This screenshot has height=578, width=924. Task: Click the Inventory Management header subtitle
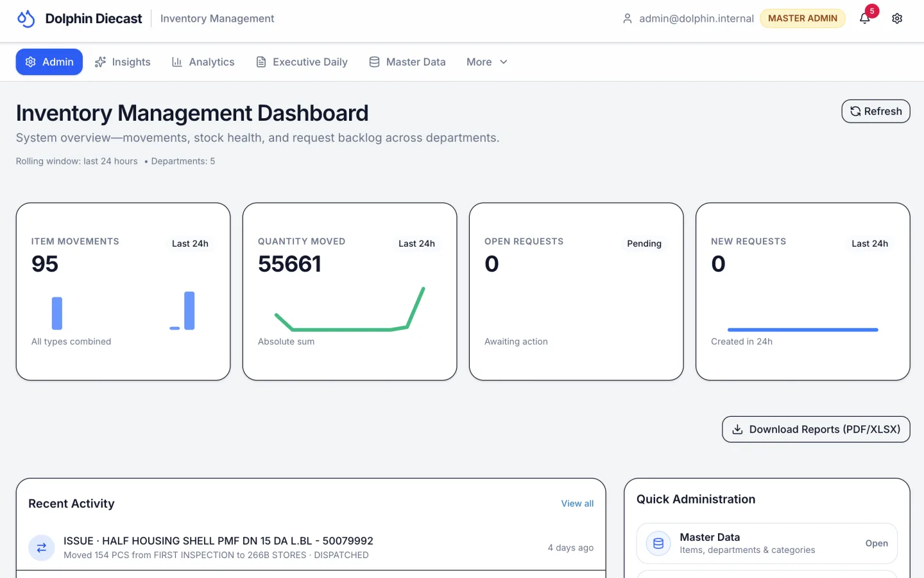click(217, 19)
